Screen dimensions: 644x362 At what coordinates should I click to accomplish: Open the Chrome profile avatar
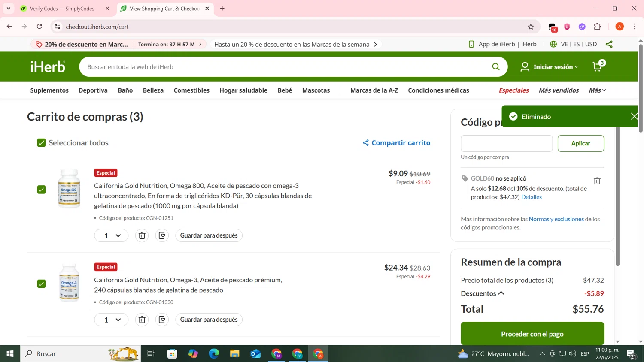(620, 27)
